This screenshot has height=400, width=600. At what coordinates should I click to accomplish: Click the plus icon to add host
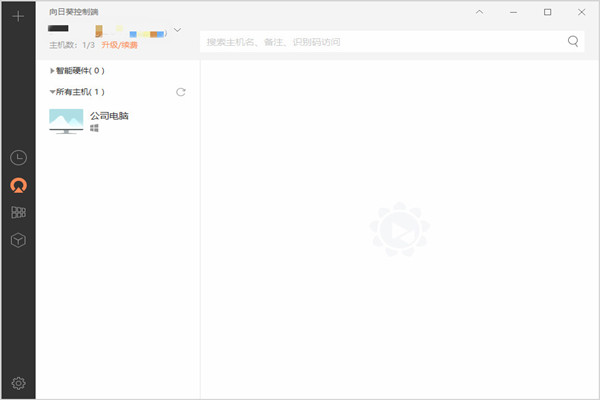click(17, 17)
